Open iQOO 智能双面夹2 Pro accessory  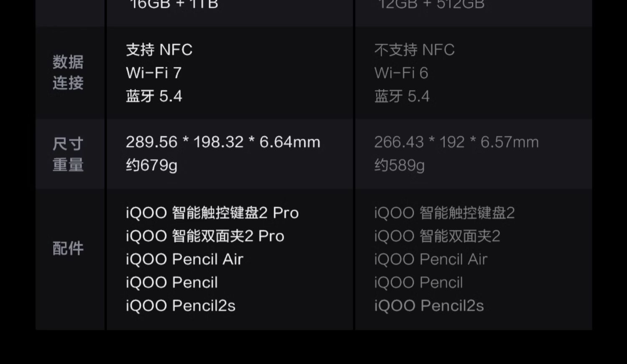click(205, 236)
